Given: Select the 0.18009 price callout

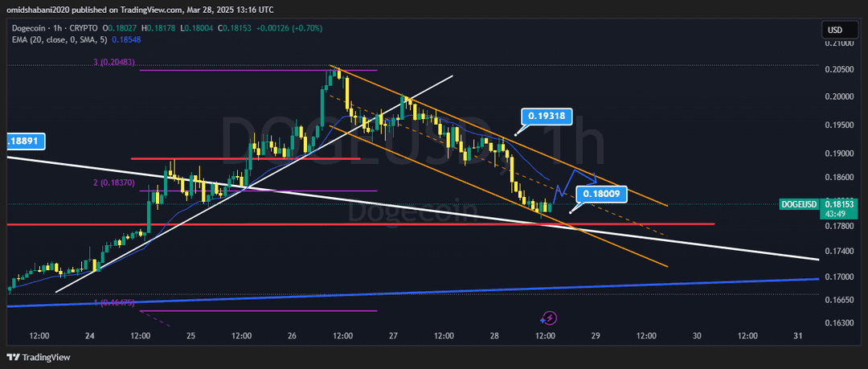Looking at the screenshot, I should pyautogui.click(x=601, y=194).
